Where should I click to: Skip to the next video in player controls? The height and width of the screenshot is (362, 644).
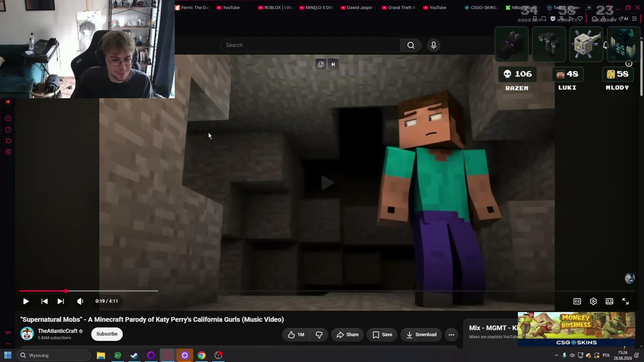(60, 301)
